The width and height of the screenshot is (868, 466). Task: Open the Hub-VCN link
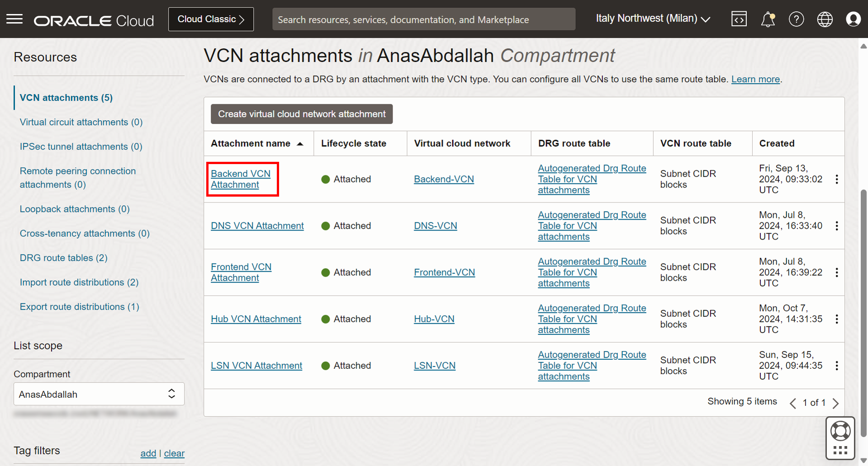click(x=434, y=319)
